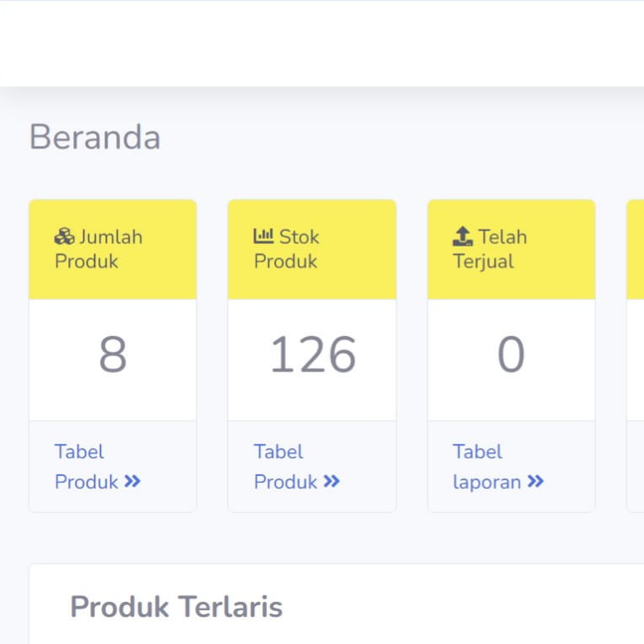This screenshot has height=644, width=644.
Task: Open the Tabel laporan link
Action: pyautogui.click(x=488, y=467)
